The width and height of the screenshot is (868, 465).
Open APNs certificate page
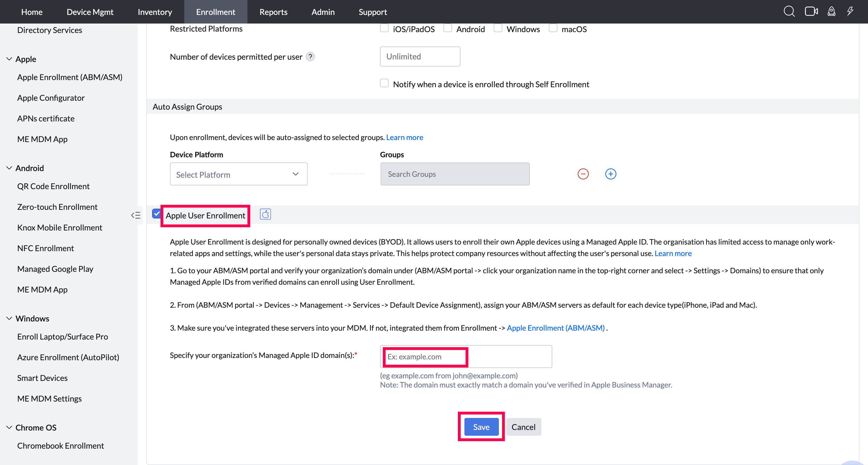(x=46, y=119)
